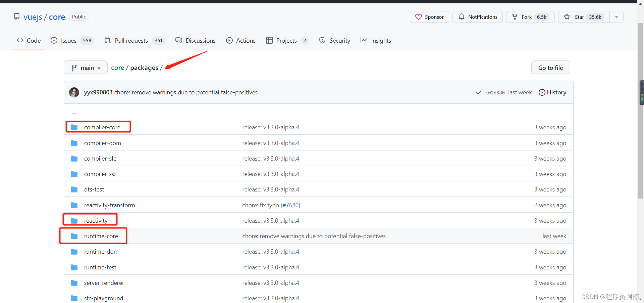644x303 pixels.
Task: Open the History link text
Action: [556, 92]
